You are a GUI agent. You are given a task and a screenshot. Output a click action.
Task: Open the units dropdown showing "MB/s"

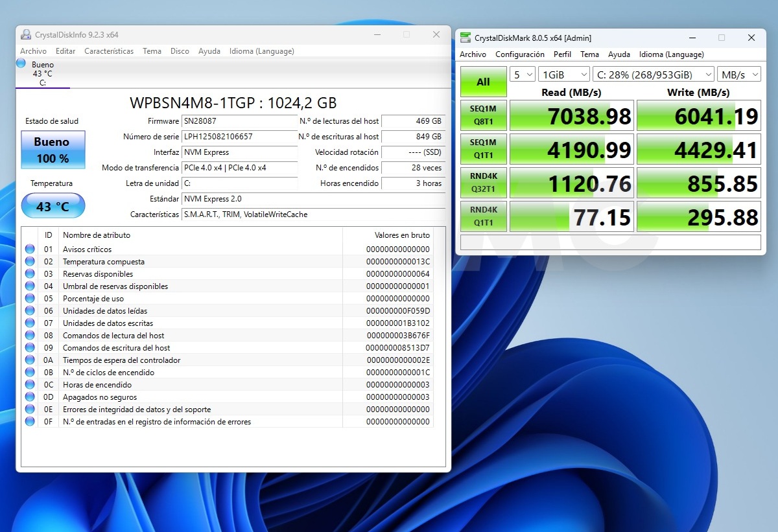[739, 74]
